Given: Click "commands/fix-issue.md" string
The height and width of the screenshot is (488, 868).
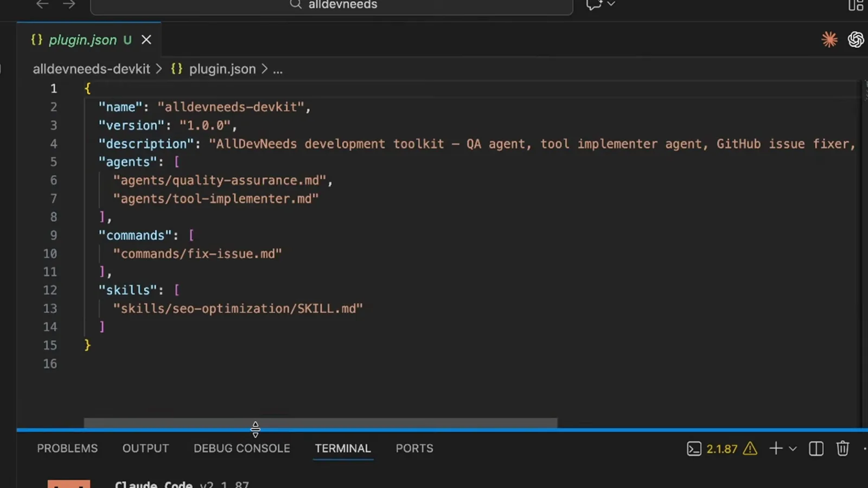Looking at the screenshot, I should tap(197, 254).
